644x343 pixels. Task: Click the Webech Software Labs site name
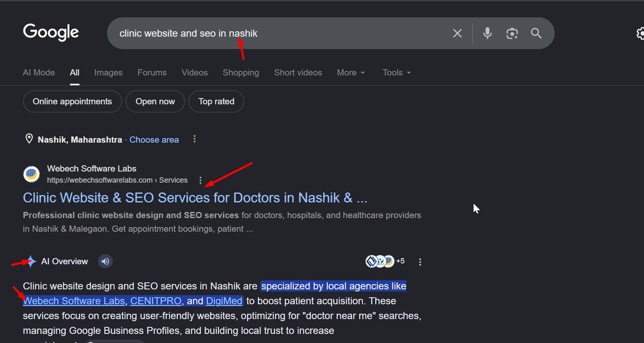click(x=92, y=169)
